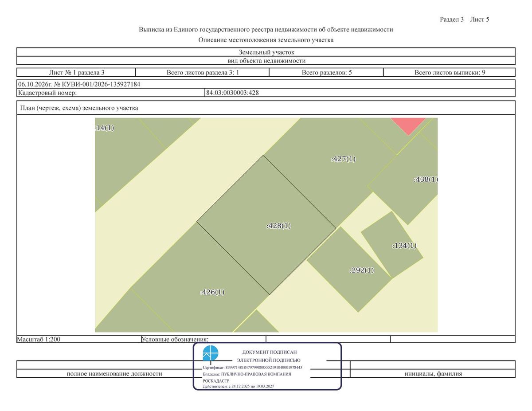Click the page header Раздел 3 Лист 5

[x=465, y=19]
